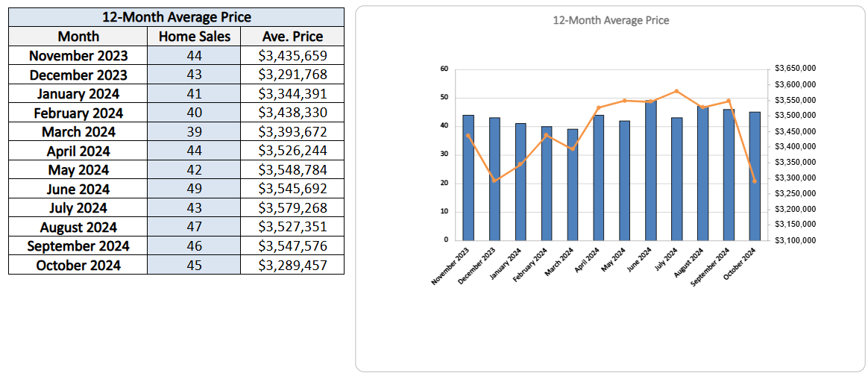Click the October 2024 bar in chart

coord(755,176)
